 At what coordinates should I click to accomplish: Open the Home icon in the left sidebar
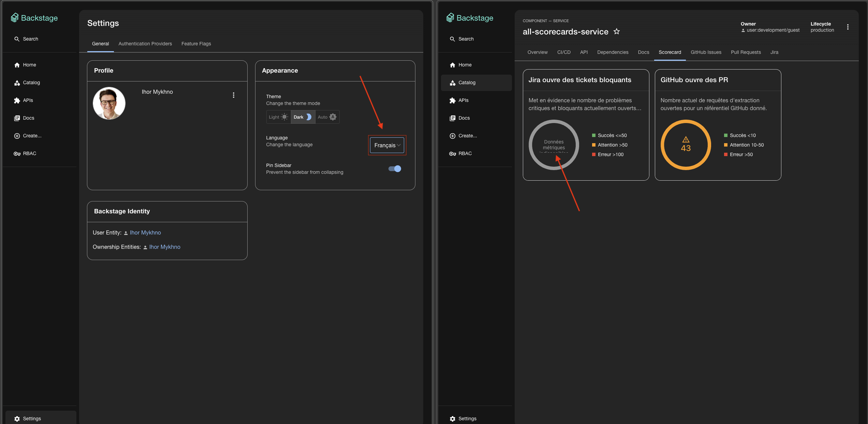coord(17,65)
